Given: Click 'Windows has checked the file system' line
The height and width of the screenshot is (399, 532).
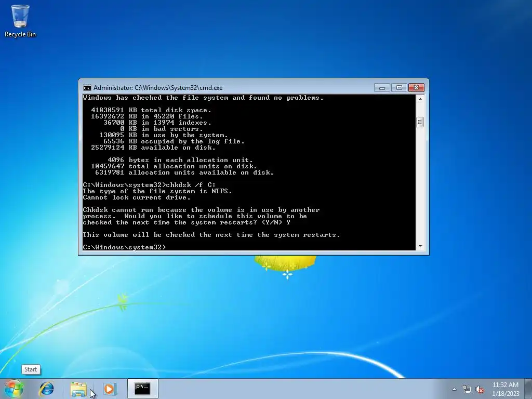Looking at the screenshot, I should 203,98.
